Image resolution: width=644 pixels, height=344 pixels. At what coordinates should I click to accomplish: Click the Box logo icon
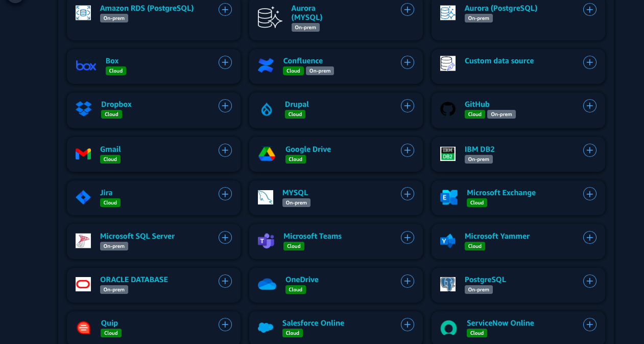click(x=86, y=65)
